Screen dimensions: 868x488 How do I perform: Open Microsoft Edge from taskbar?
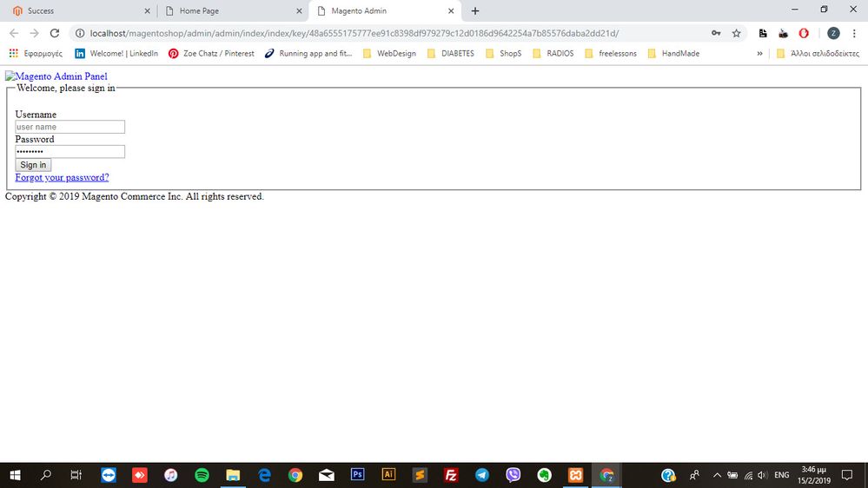click(x=265, y=475)
